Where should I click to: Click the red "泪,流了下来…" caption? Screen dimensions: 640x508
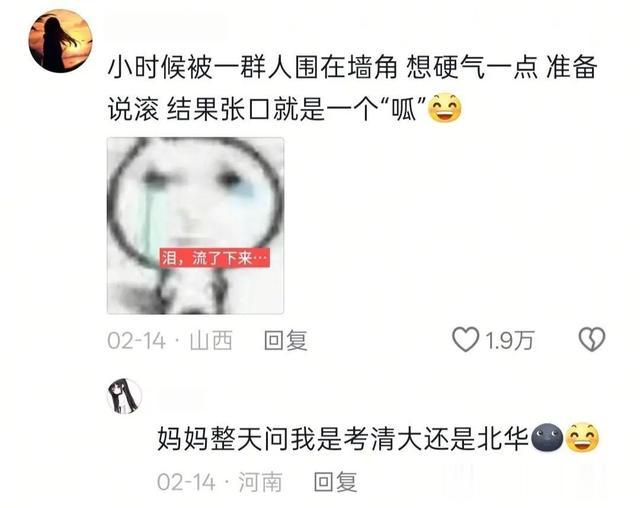pos(214,258)
